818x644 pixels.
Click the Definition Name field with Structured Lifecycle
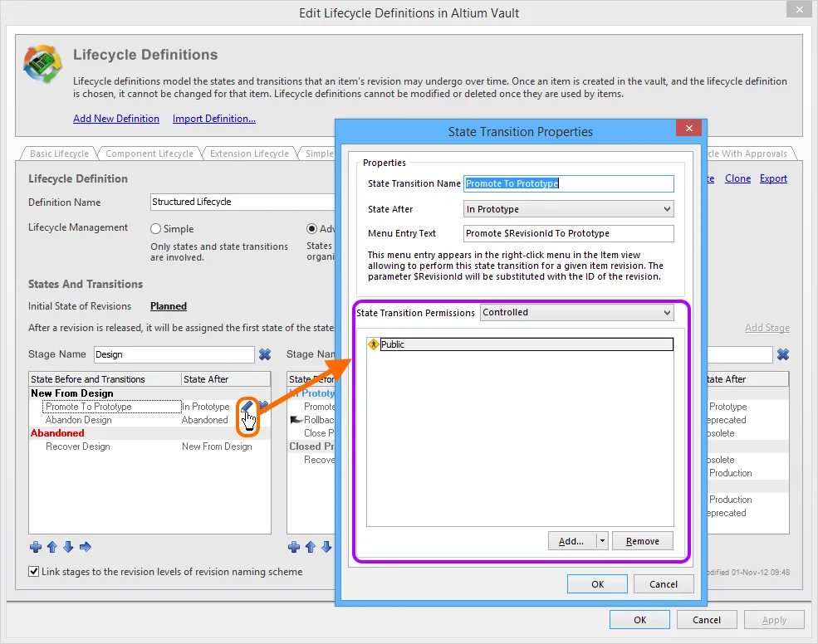click(242, 202)
